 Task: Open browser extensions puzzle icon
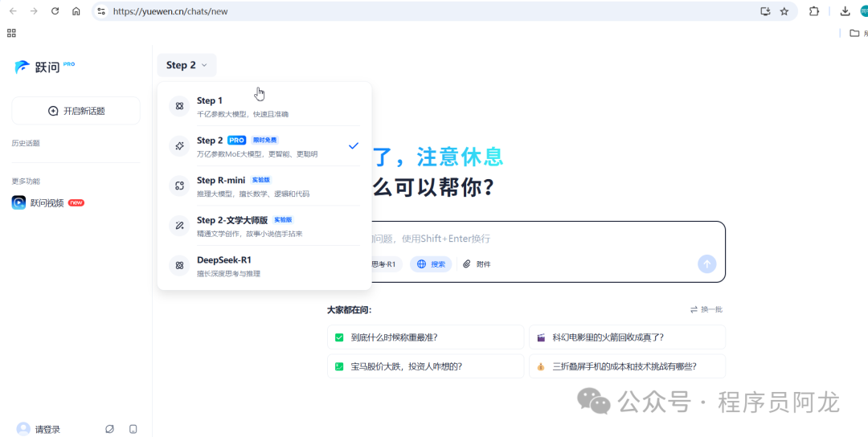(813, 11)
